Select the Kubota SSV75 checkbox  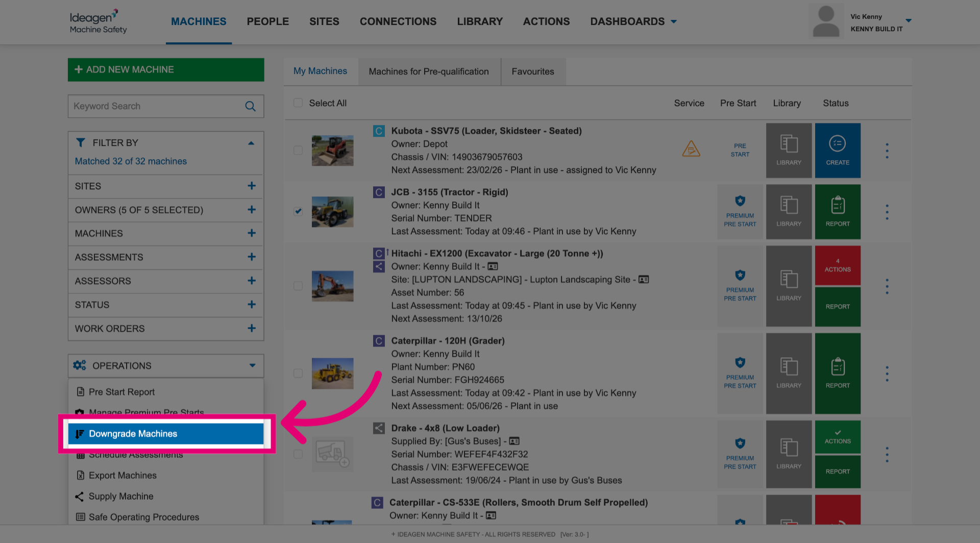click(298, 150)
